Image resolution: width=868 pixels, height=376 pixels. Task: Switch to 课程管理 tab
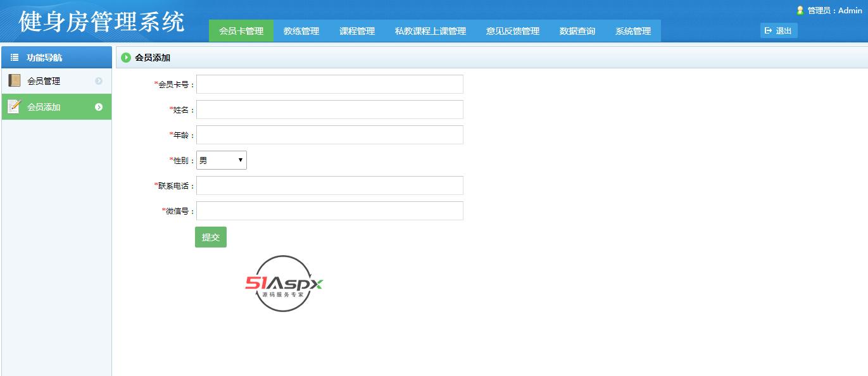357,31
